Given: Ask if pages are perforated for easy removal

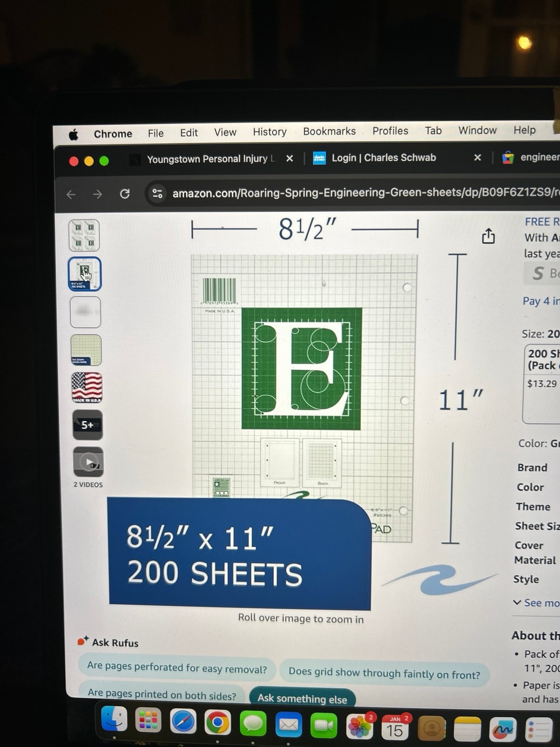Looking at the screenshot, I should [177, 668].
